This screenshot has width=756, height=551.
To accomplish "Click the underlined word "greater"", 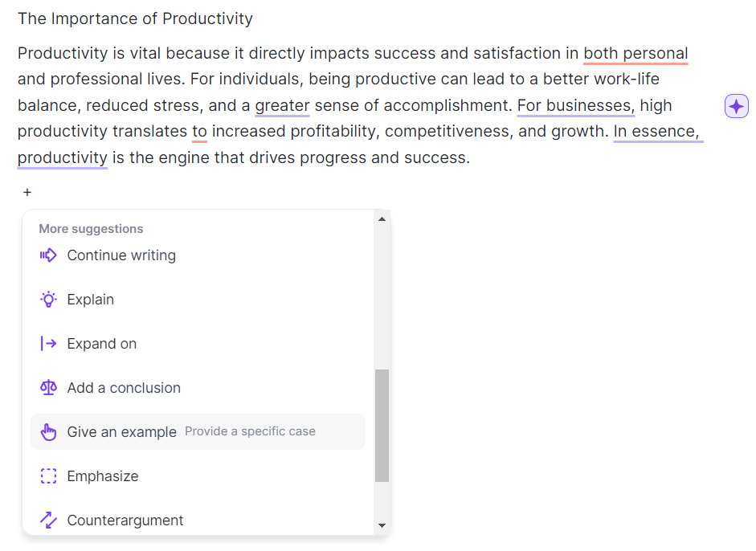I will tap(282, 106).
